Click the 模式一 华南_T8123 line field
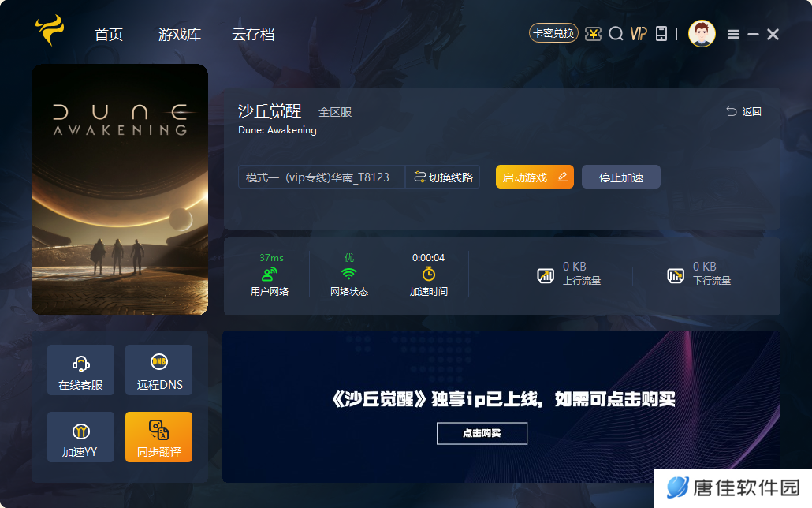The image size is (812, 508). (x=321, y=177)
